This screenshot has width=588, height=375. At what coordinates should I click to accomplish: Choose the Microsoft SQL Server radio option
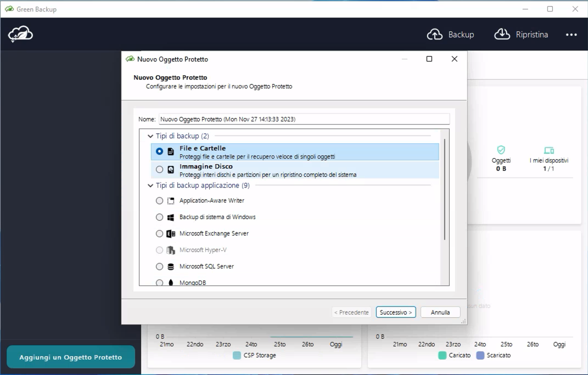(x=159, y=267)
